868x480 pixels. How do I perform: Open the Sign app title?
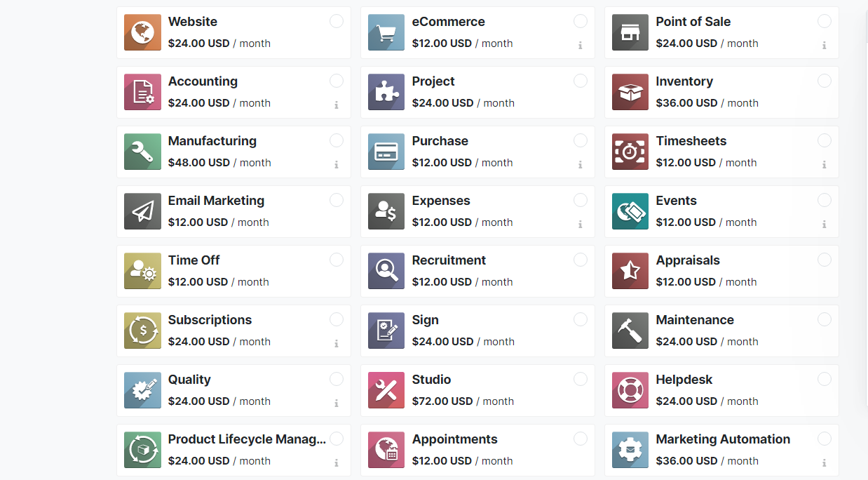coord(426,320)
